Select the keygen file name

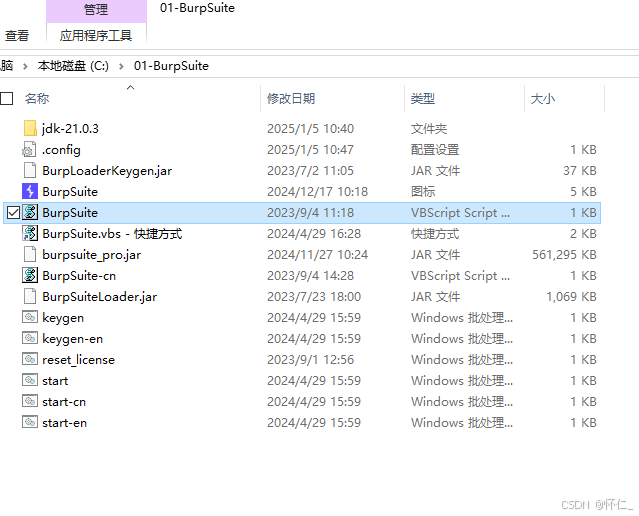tap(63, 318)
